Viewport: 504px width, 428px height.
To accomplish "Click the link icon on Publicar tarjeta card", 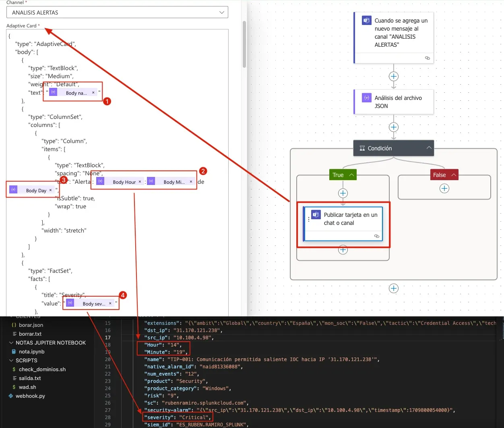I will click(377, 236).
